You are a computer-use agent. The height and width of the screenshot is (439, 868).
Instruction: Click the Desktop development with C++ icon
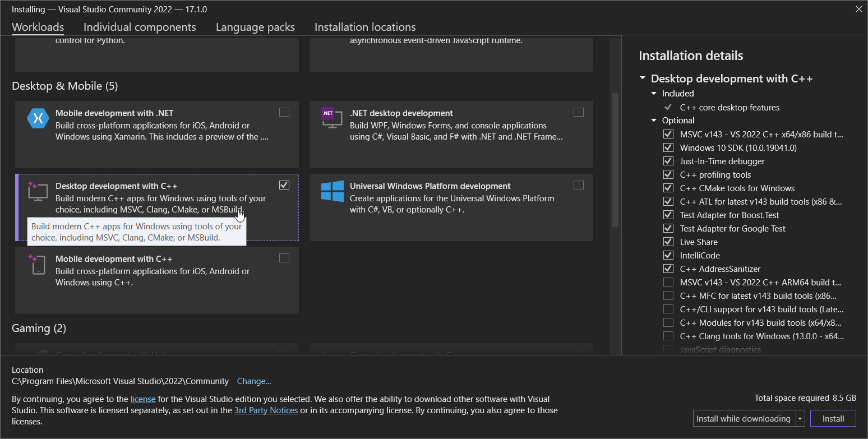[x=38, y=191]
